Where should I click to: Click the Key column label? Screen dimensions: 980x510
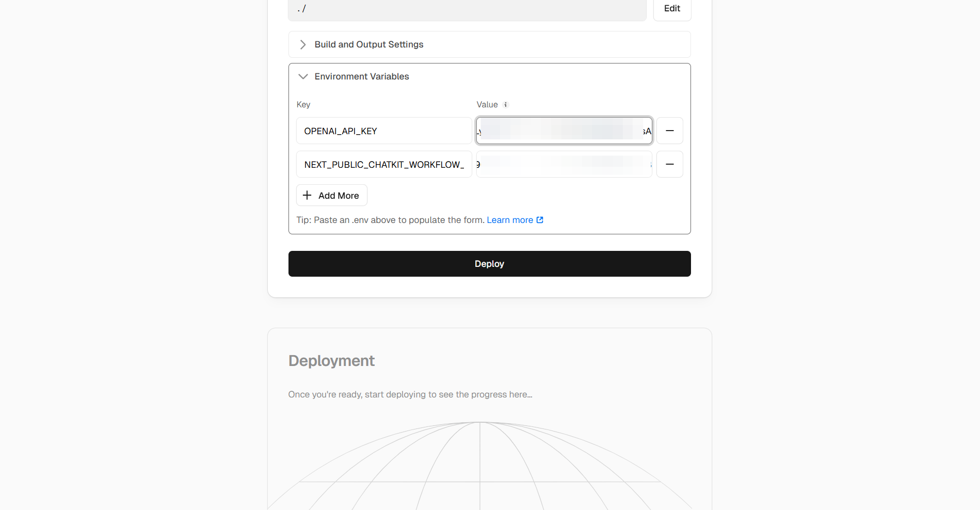(x=303, y=105)
